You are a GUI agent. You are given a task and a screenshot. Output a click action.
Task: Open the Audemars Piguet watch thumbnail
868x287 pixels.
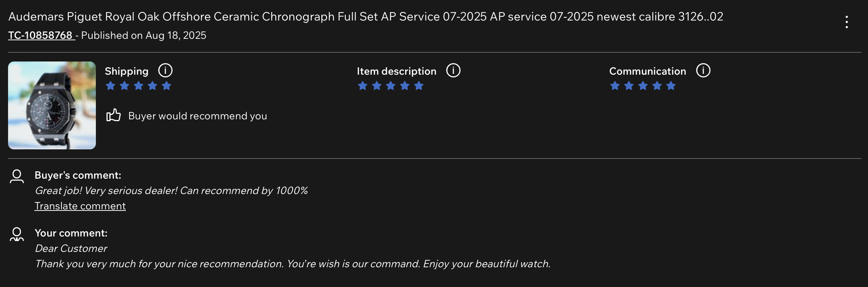coord(52,105)
